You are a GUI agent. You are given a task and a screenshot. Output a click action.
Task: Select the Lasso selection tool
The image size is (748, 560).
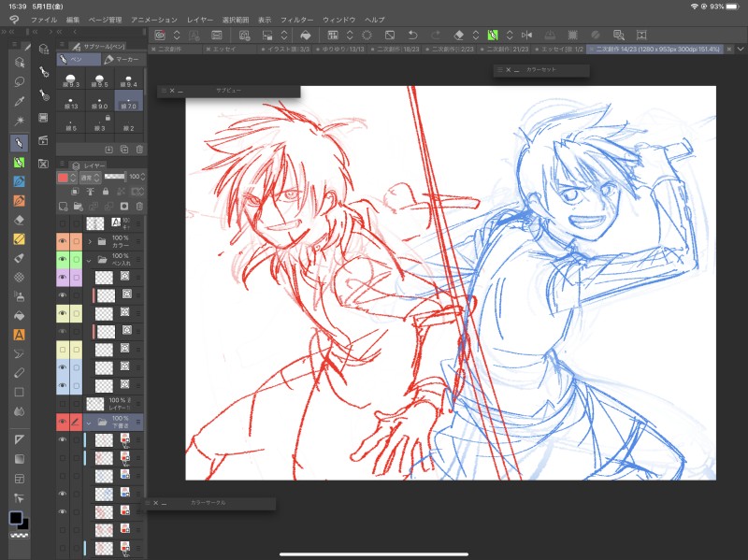click(19, 81)
